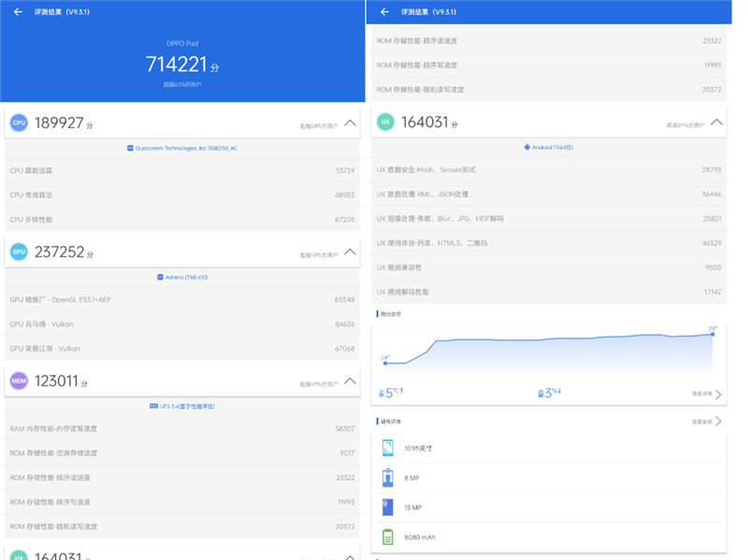Click the battery icon next to 3%

pos(541,394)
